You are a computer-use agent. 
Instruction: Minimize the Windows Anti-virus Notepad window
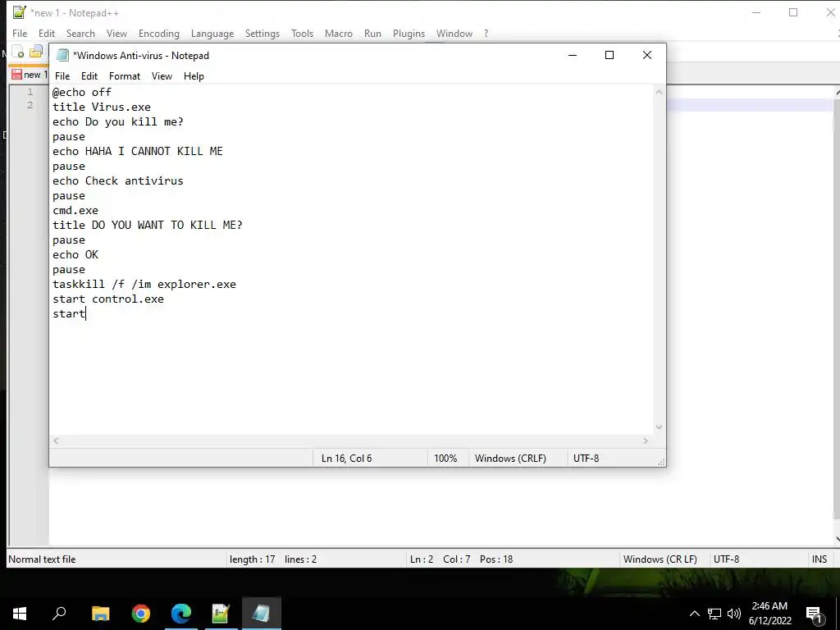pos(572,55)
